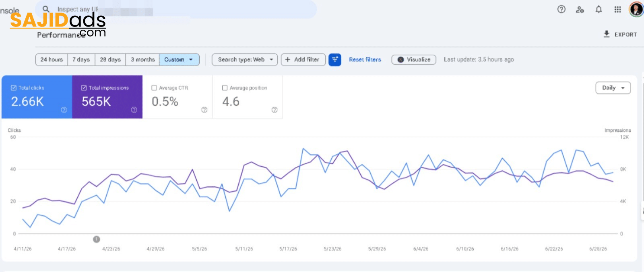Click Average CTR help icon
644x272 pixels.
[x=204, y=110]
